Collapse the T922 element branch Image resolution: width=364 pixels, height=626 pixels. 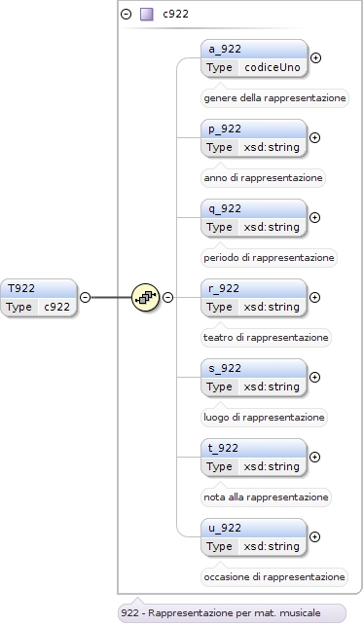(85, 298)
